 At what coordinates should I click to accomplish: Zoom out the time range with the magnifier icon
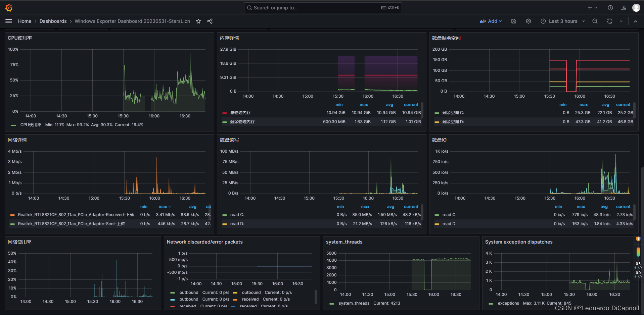point(595,21)
